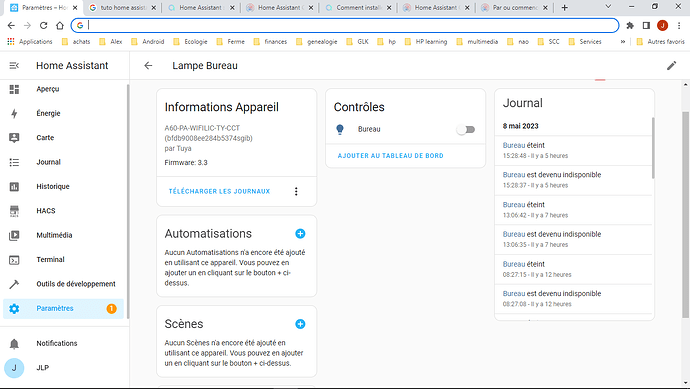This screenshot has height=389, width=690.
Task: Open Outils de développement hammer icon
Action: click(x=14, y=284)
